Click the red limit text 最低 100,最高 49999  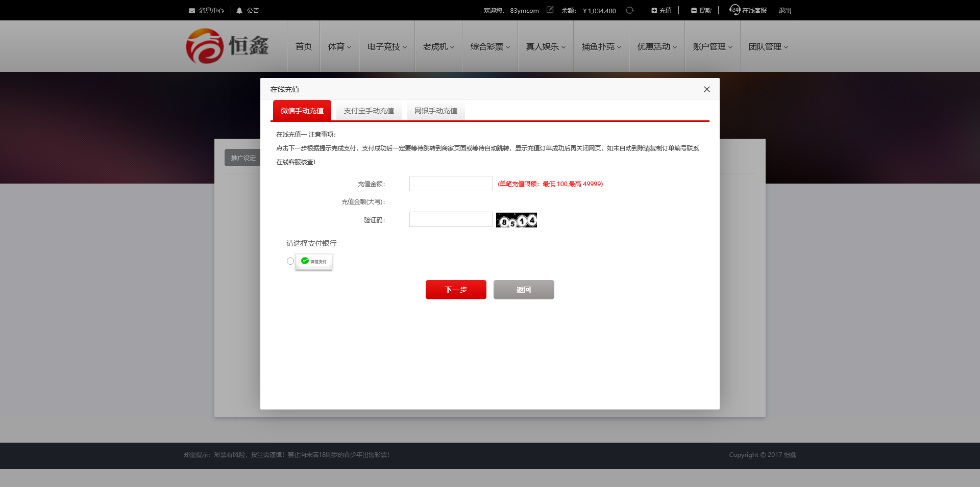coord(550,184)
